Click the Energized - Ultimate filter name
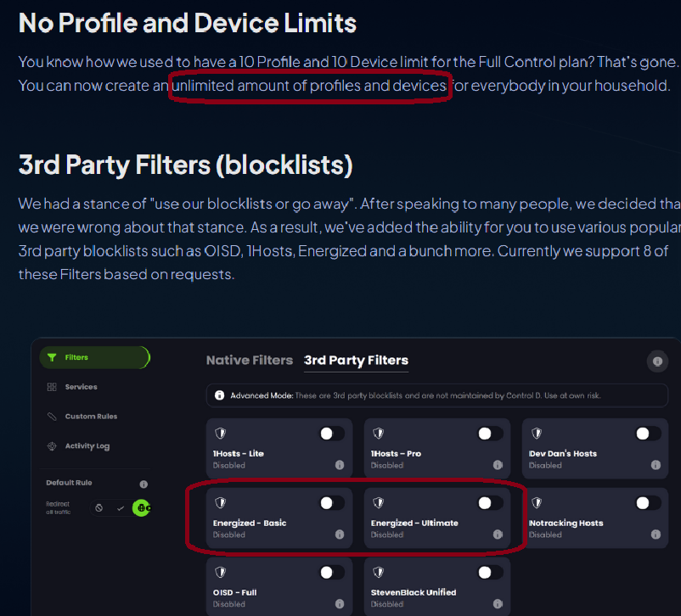The width and height of the screenshot is (681, 616). point(414,523)
